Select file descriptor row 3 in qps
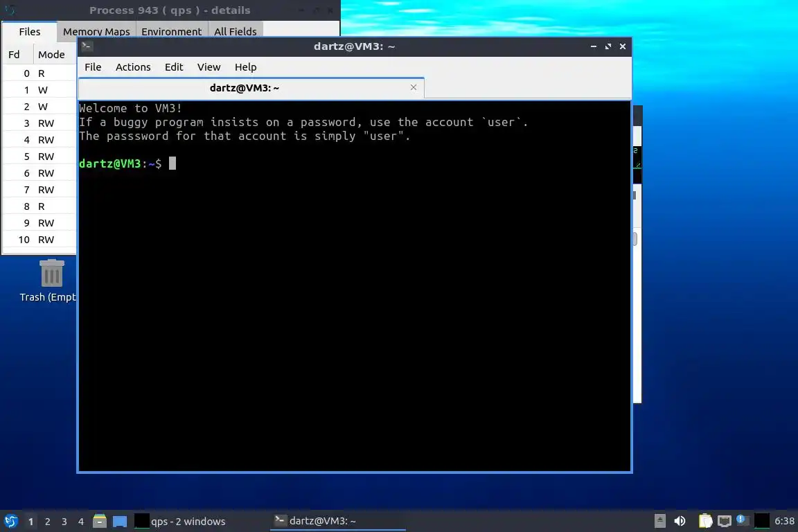This screenshot has height=532, width=798. [x=39, y=123]
